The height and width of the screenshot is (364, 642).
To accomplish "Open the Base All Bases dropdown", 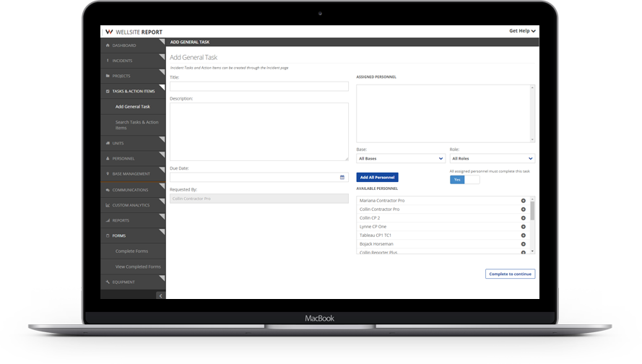I will click(400, 158).
